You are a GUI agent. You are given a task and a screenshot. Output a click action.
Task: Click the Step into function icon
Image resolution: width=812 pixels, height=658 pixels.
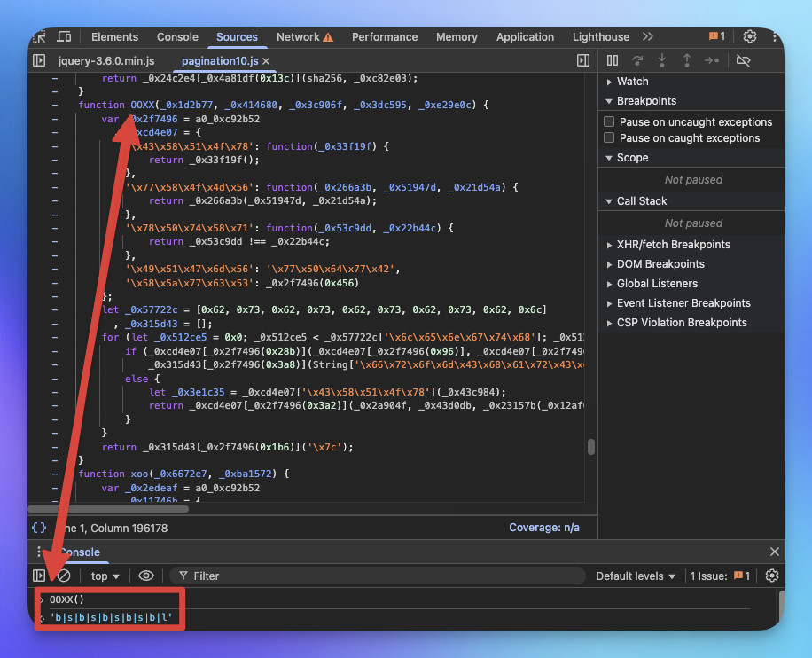click(662, 60)
